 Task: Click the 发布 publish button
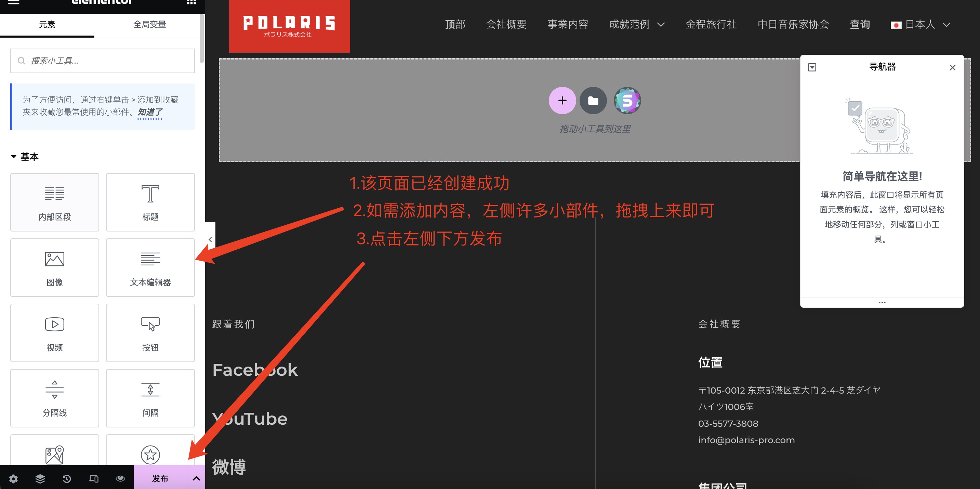pos(160,478)
